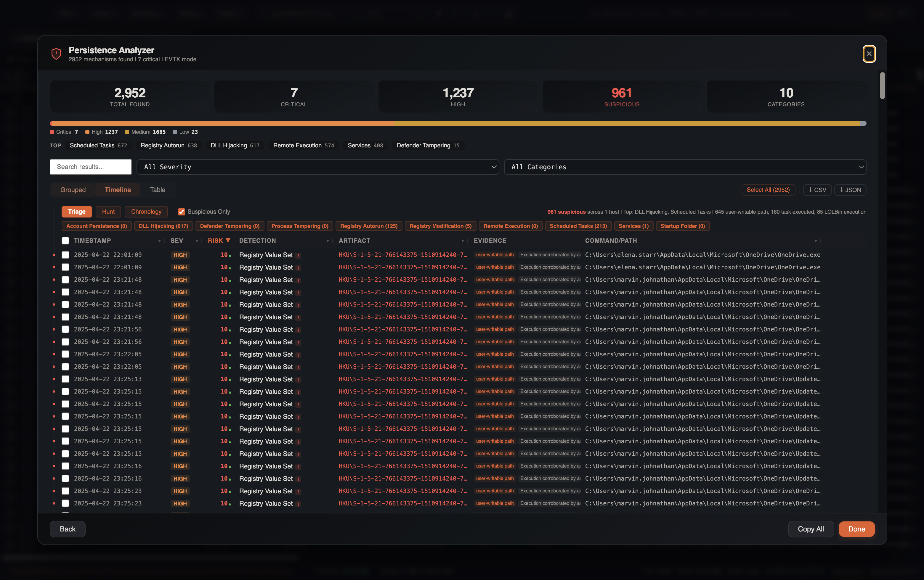Screen dimensions: 924x580
Task: Click into the Search results field
Action: pos(91,167)
